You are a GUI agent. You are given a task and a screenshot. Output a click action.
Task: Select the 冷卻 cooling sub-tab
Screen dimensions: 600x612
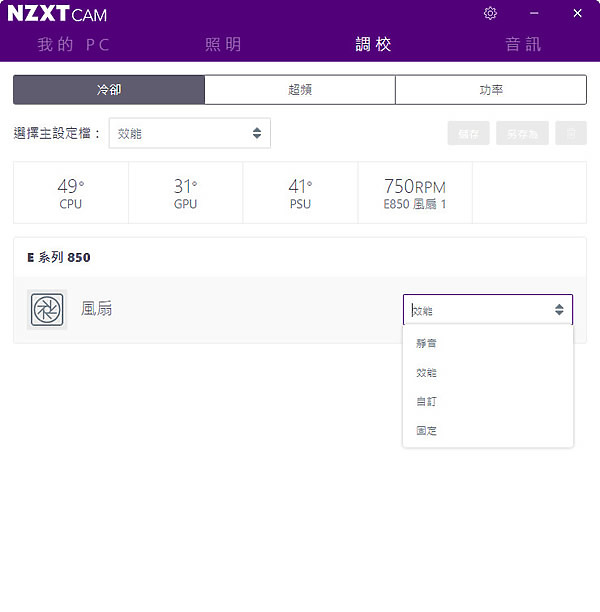pyautogui.click(x=109, y=90)
